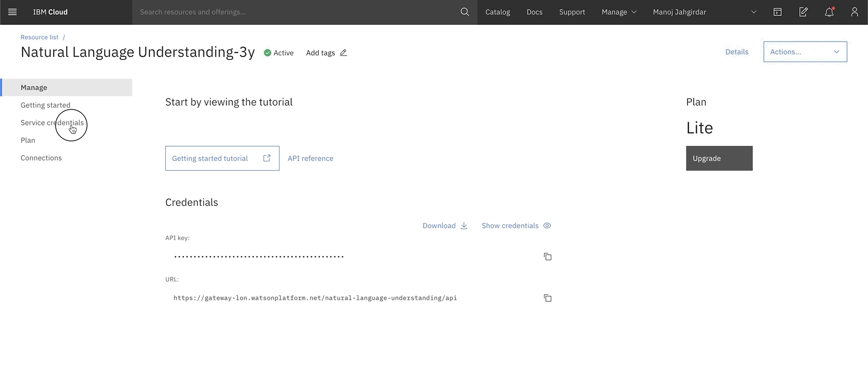Click the download arrow icon beside Download
This screenshot has width=868, height=389.
464,226
